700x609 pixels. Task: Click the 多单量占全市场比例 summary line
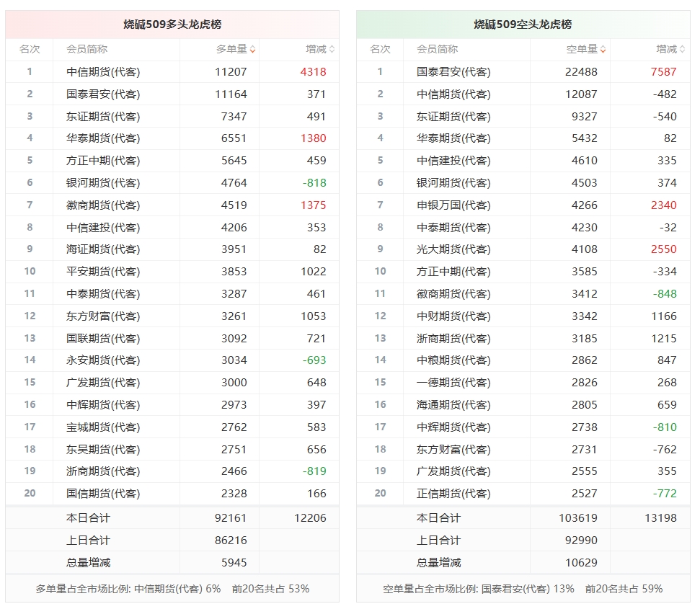(x=172, y=589)
